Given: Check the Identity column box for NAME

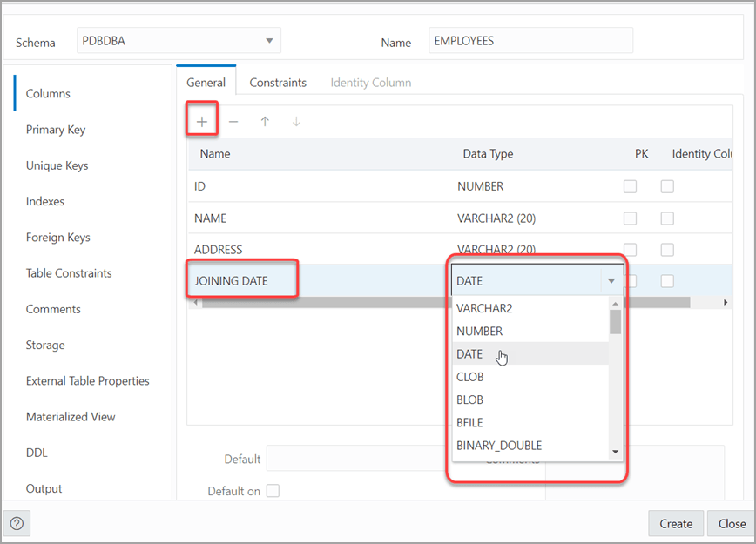Looking at the screenshot, I should coord(666,218).
